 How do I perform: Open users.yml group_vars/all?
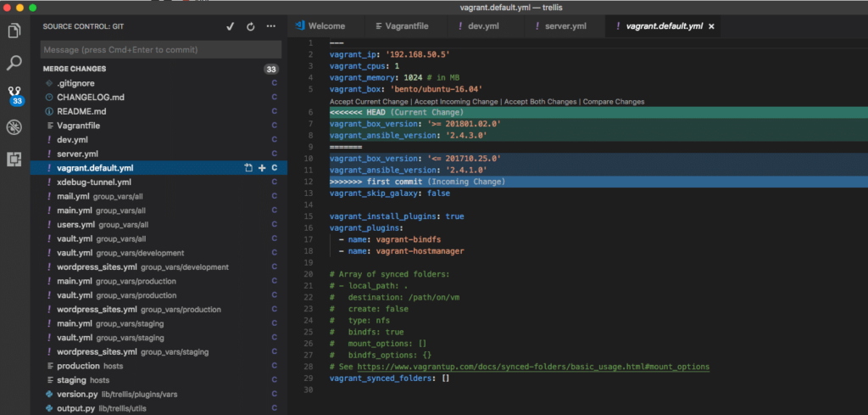click(x=159, y=224)
